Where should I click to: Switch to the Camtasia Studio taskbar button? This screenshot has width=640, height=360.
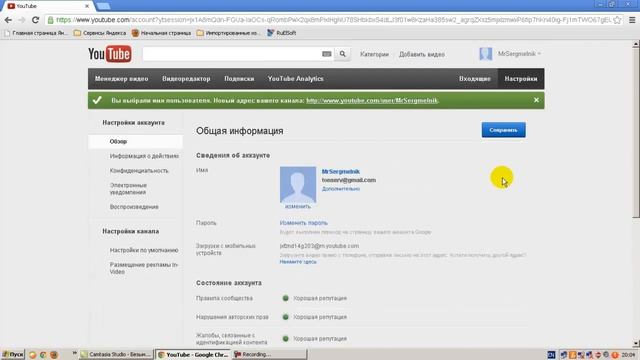tap(116, 354)
